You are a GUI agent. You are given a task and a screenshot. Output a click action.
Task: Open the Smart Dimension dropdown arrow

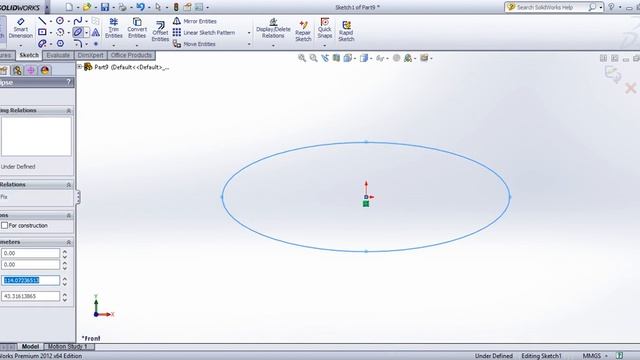(x=20, y=45)
